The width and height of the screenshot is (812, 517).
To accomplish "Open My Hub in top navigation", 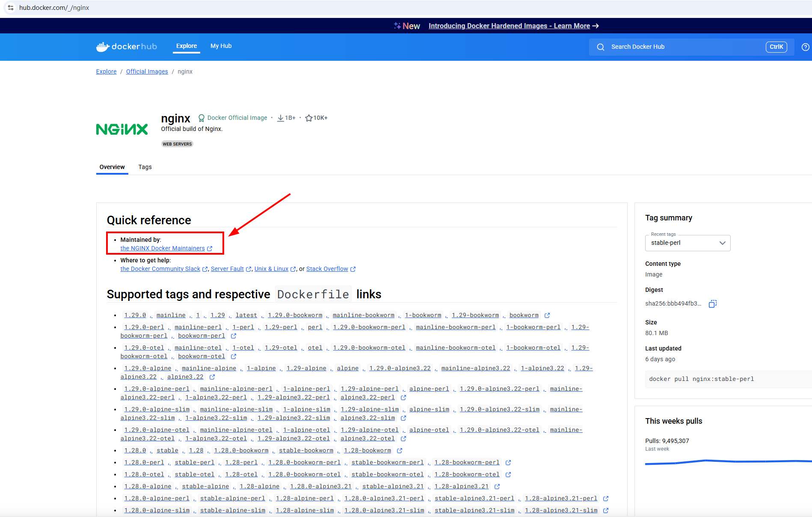I will pyautogui.click(x=221, y=46).
